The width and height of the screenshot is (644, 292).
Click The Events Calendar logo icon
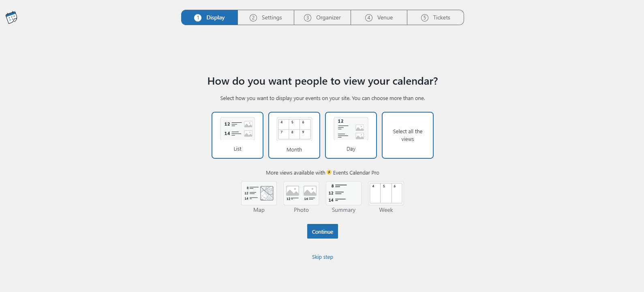click(x=11, y=17)
